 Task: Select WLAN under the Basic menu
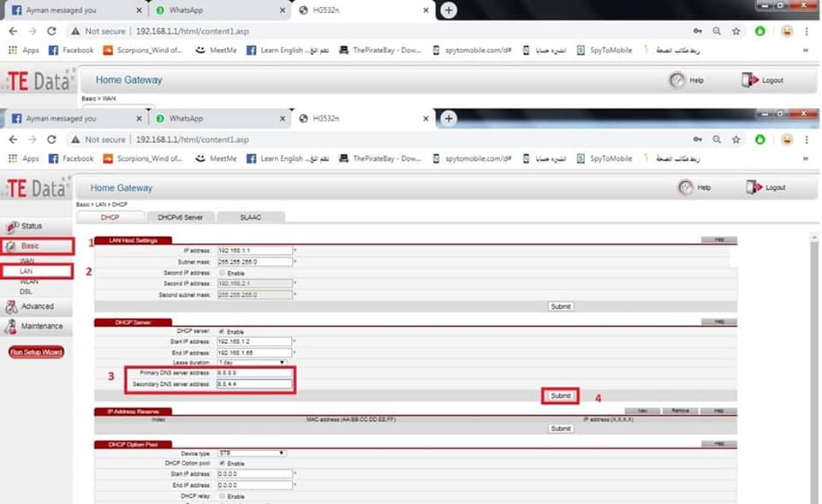29,282
